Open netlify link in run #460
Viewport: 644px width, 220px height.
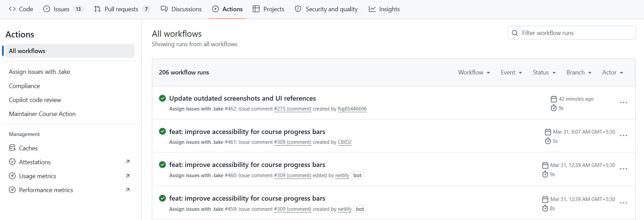tap(342, 175)
